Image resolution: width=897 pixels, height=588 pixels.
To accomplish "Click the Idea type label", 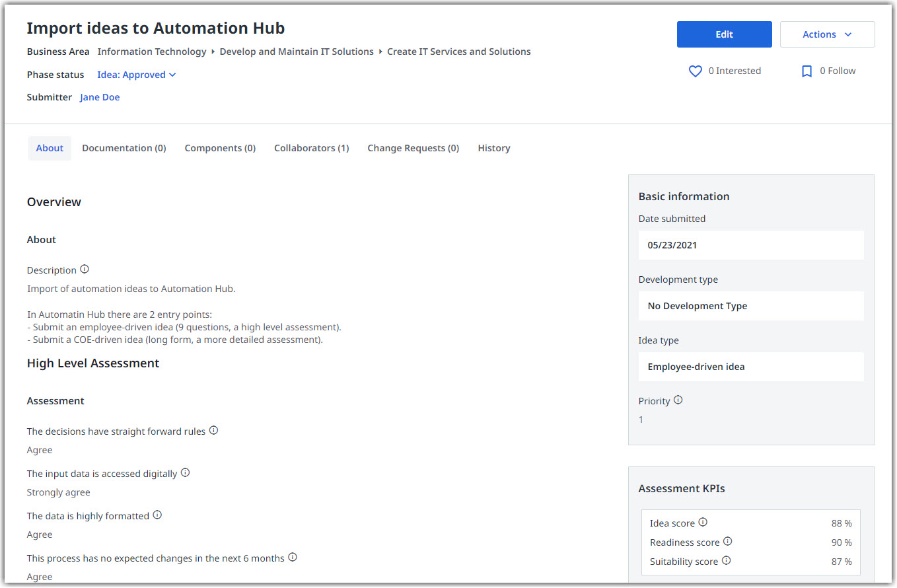I will 659,340.
